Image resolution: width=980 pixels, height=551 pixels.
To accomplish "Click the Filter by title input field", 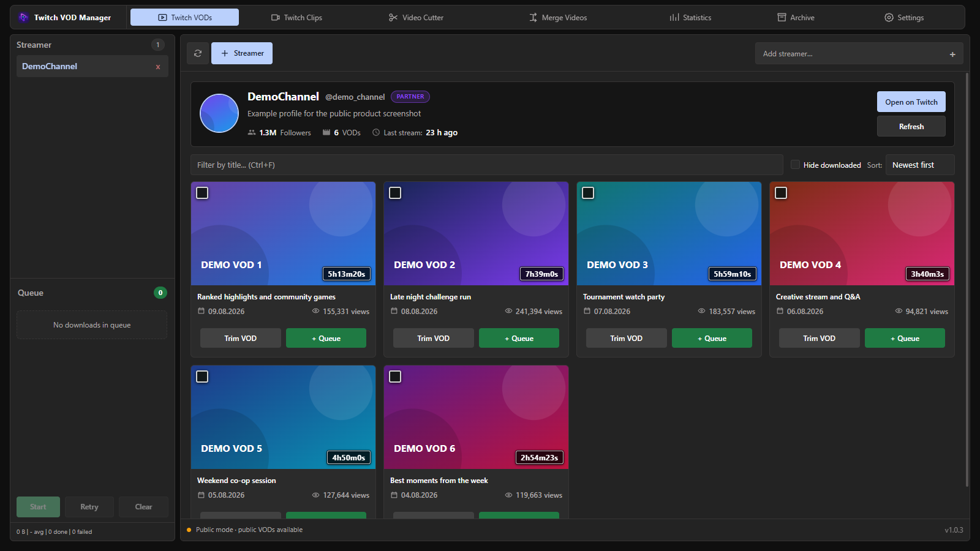I will tap(487, 165).
